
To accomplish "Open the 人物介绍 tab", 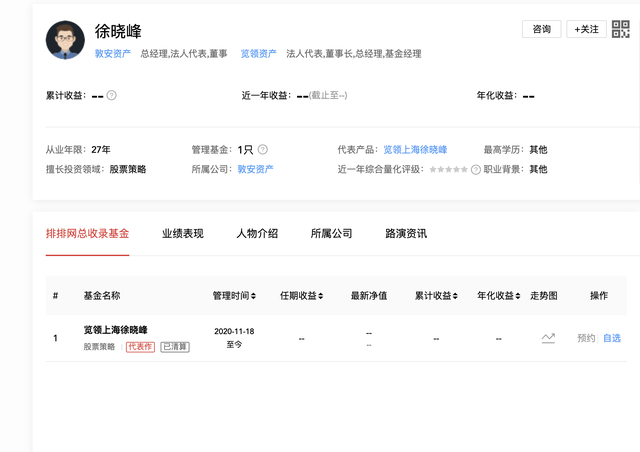I will point(257,233).
